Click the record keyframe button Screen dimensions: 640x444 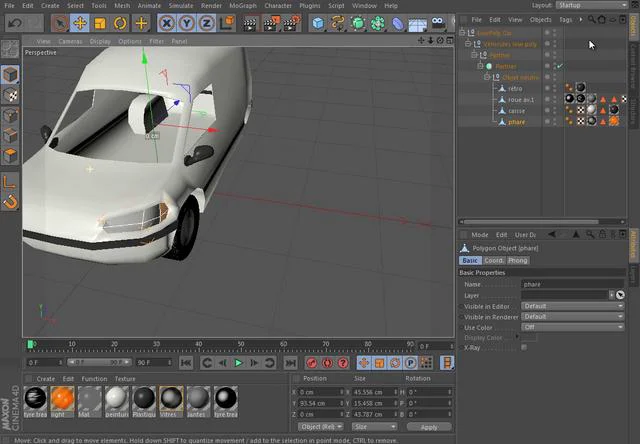coord(312,363)
